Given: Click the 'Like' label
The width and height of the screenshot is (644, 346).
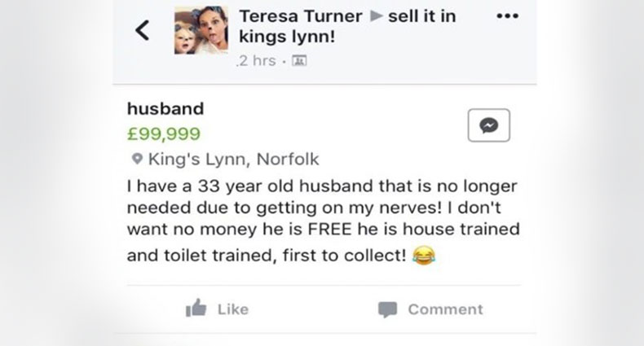Looking at the screenshot, I should click(233, 309).
